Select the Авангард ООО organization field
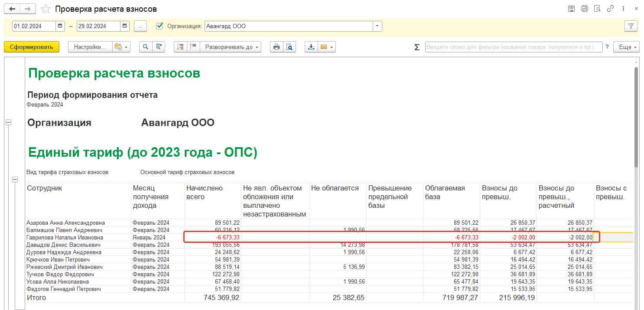The image size is (644, 310). tap(289, 26)
